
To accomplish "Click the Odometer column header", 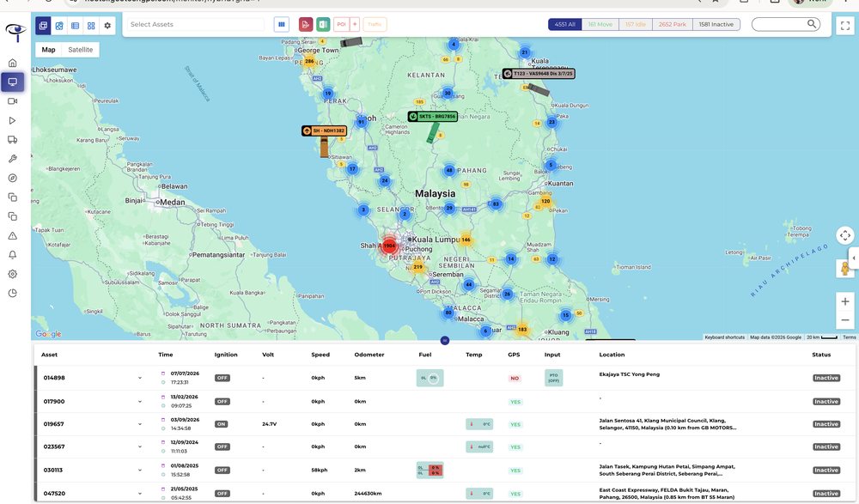I will click(x=369, y=355).
